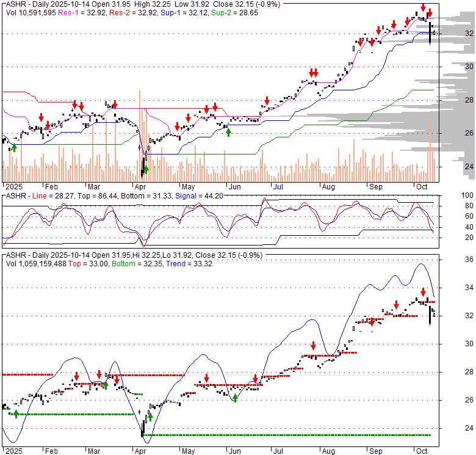476x455 pixels.
Task: Select the 'Sup-2 = 28.65' legend entry
Action: coord(235,13)
